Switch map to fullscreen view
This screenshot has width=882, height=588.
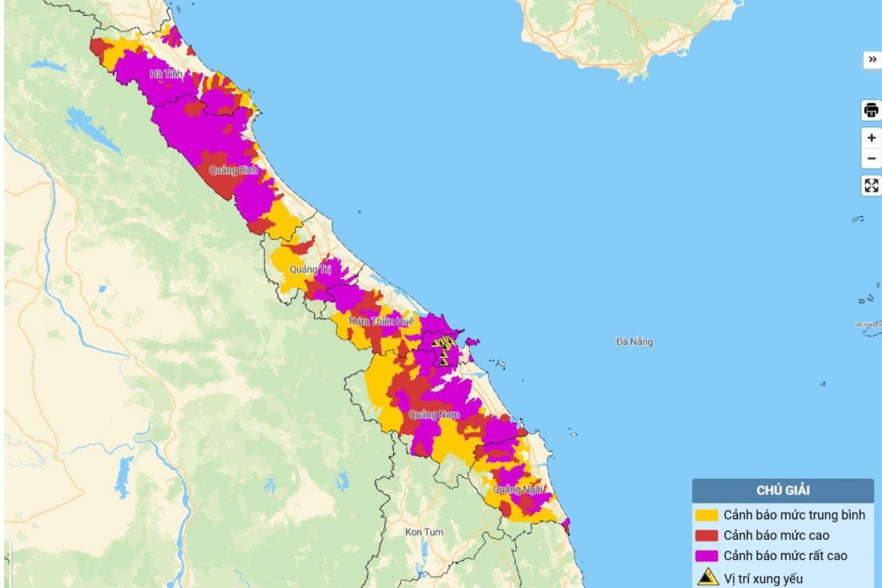(871, 186)
